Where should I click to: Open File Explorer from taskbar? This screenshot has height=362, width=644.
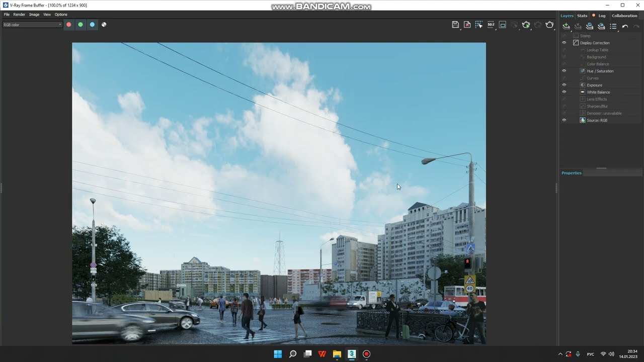337,354
